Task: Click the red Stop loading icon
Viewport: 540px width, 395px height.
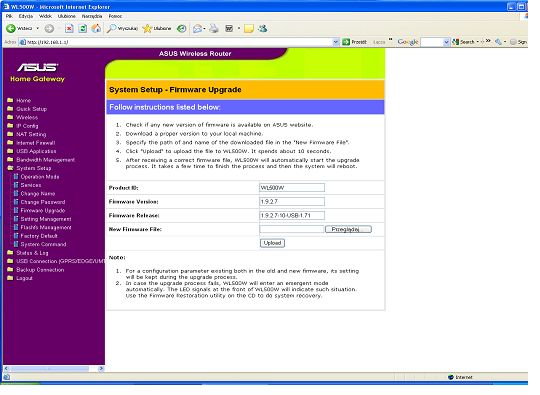Action: pos(69,29)
